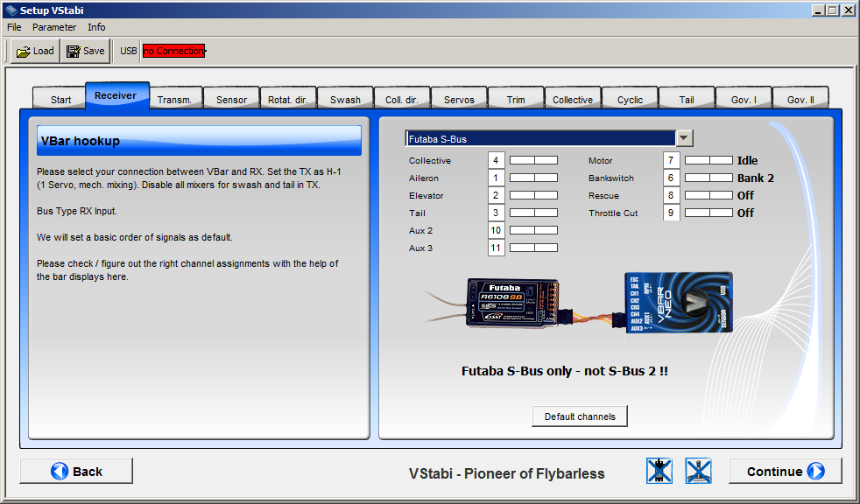Image resolution: width=860 pixels, height=504 pixels.
Task: Open the Tail tab
Action: pyautogui.click(x=687, y=99)
